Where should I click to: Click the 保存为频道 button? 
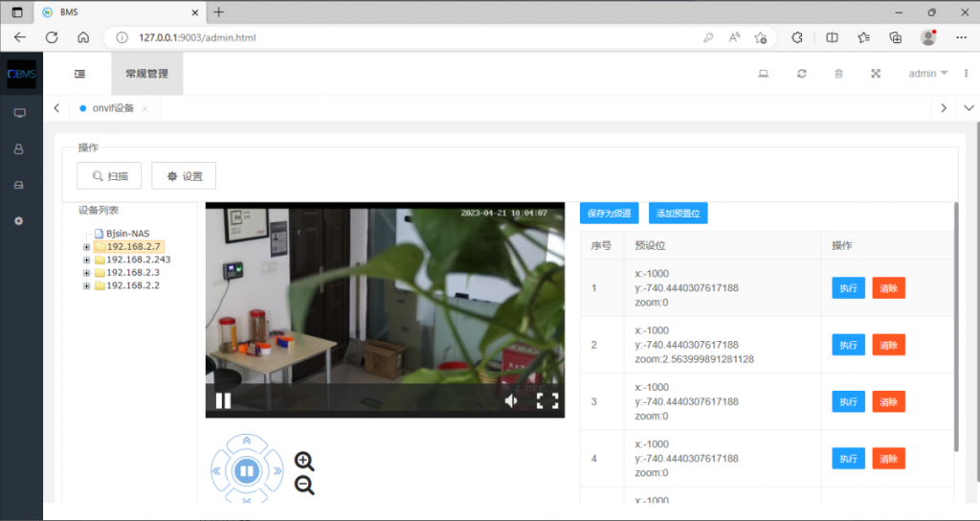click(x=610, y=214)
